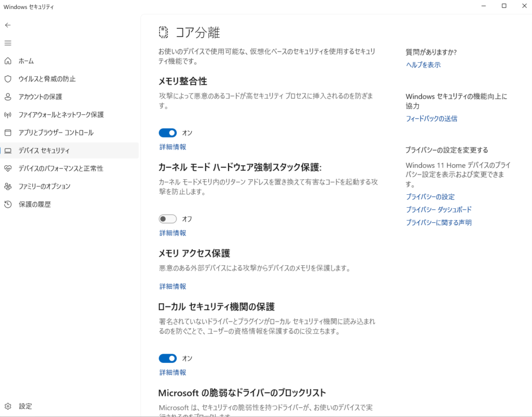The width and height of the screenshot is (532, 417).
Task: Select the アプリとブラウザー コントロール icon
Action: point(7,132)
